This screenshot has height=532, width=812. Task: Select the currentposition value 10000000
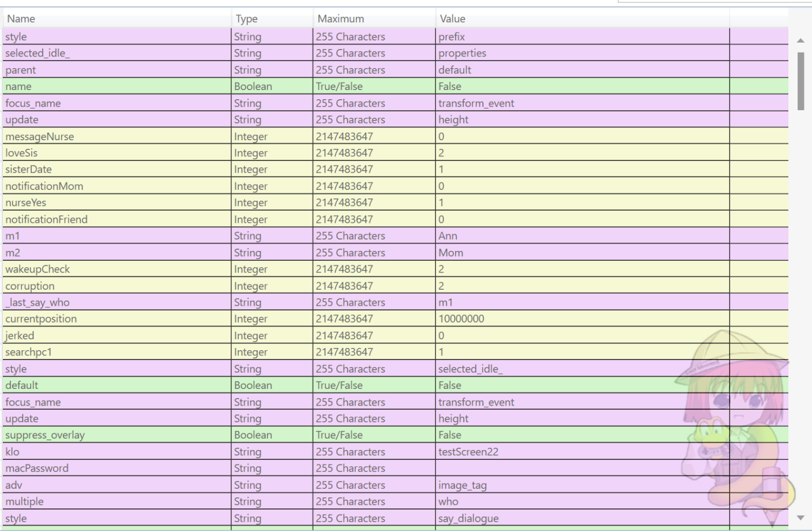[x=461, y=319]
